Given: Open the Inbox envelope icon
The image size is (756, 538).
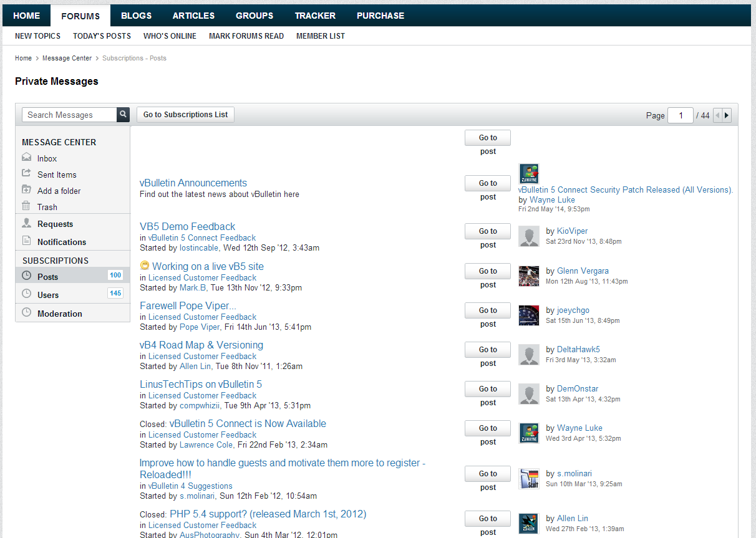Looking at the screenshot, I should (x=27, y=158).
